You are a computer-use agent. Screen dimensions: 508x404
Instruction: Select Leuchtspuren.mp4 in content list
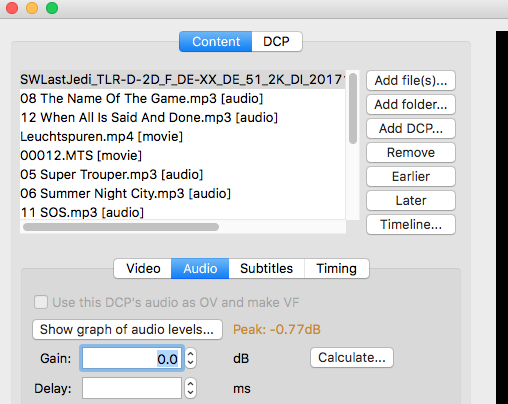pos(182,136)
